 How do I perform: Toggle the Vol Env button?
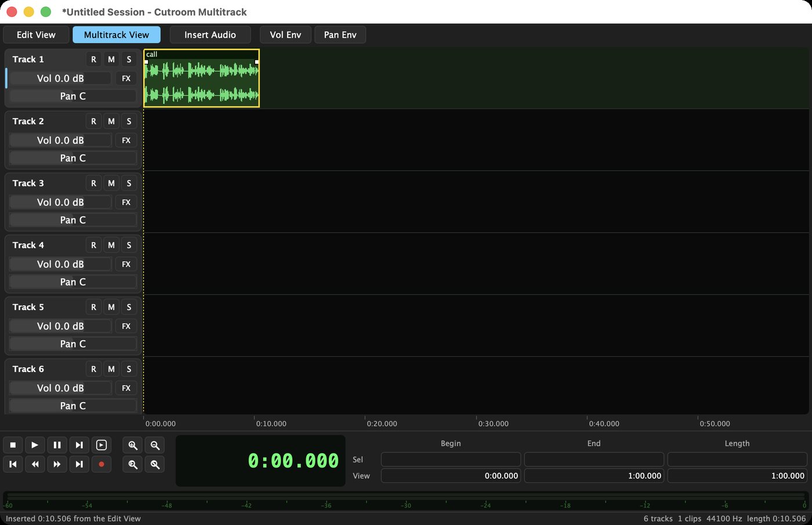tap(285, 35)
